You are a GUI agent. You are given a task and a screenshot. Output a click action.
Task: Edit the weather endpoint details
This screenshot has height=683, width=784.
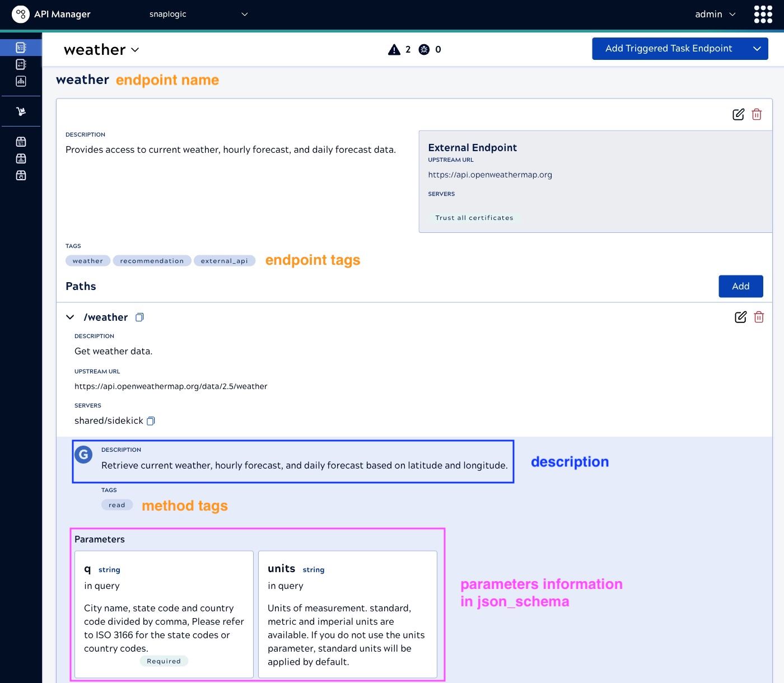click(x=738, y=114)
